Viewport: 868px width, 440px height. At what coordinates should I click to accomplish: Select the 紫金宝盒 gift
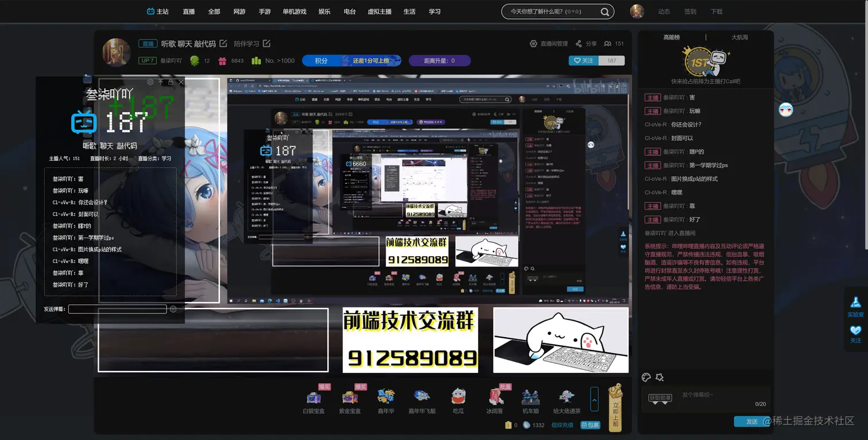(350, 400)
